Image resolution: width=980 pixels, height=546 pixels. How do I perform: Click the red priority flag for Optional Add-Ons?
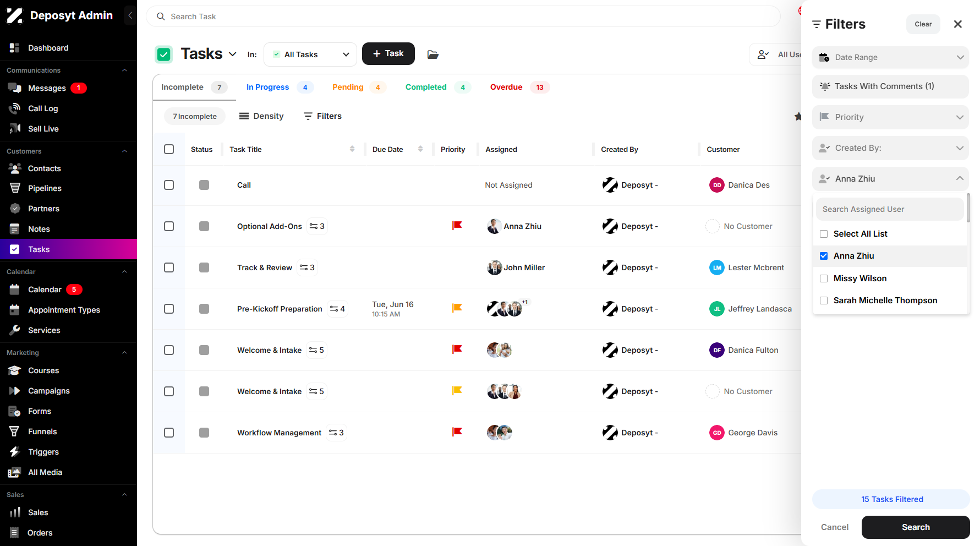point(457,226)
